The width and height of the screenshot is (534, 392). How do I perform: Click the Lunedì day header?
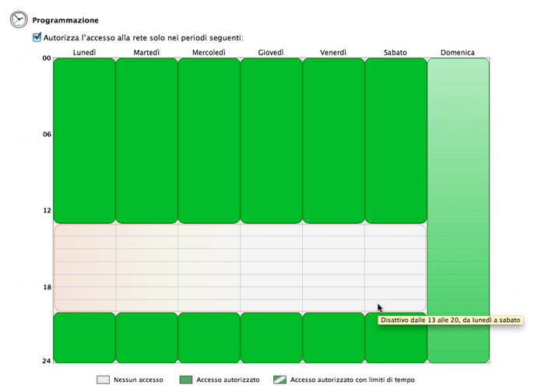pos(84,52)
